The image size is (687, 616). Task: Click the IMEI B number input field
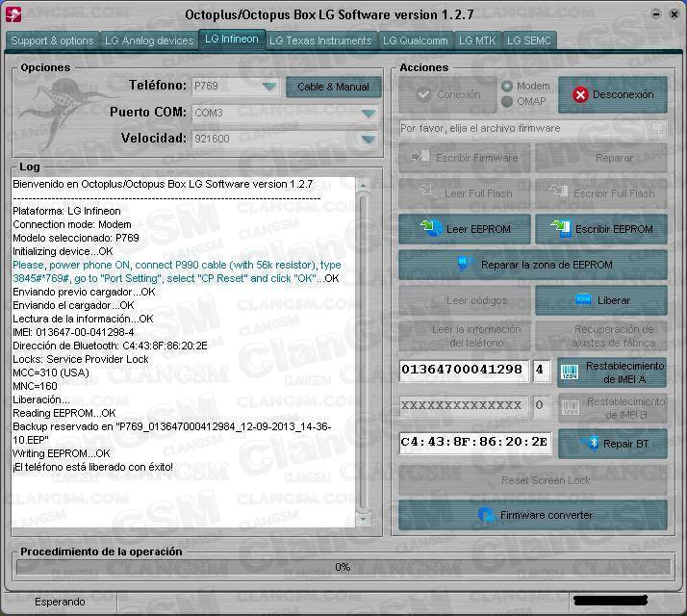[464, 405]
